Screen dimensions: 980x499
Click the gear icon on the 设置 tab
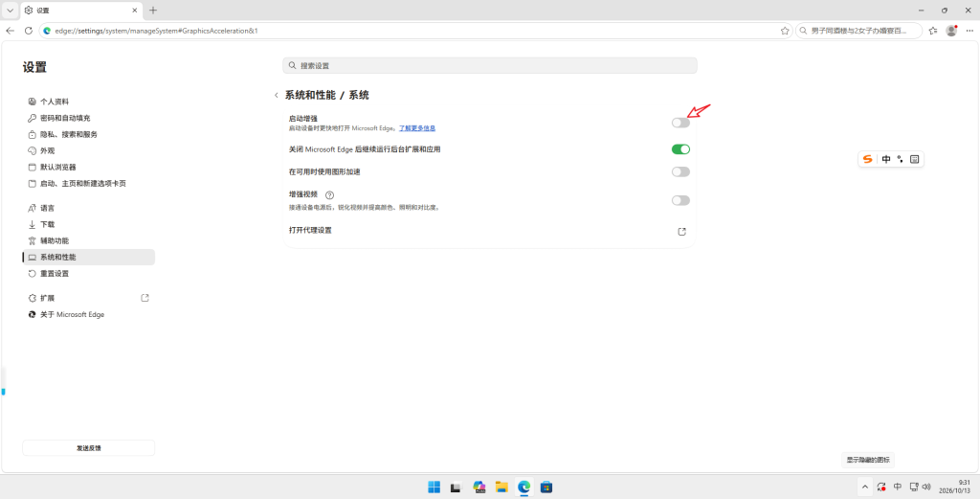(29, 11)
